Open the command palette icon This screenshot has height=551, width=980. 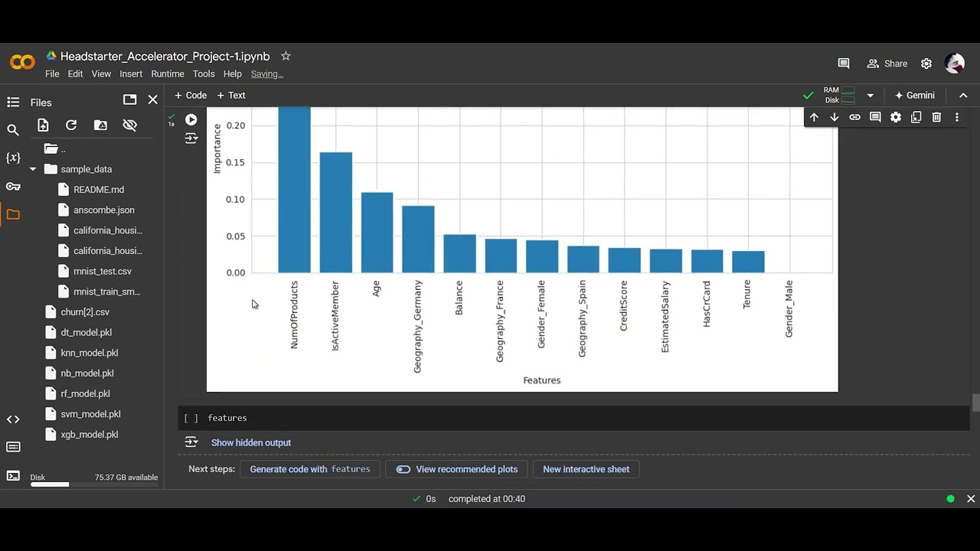point(13,447)
